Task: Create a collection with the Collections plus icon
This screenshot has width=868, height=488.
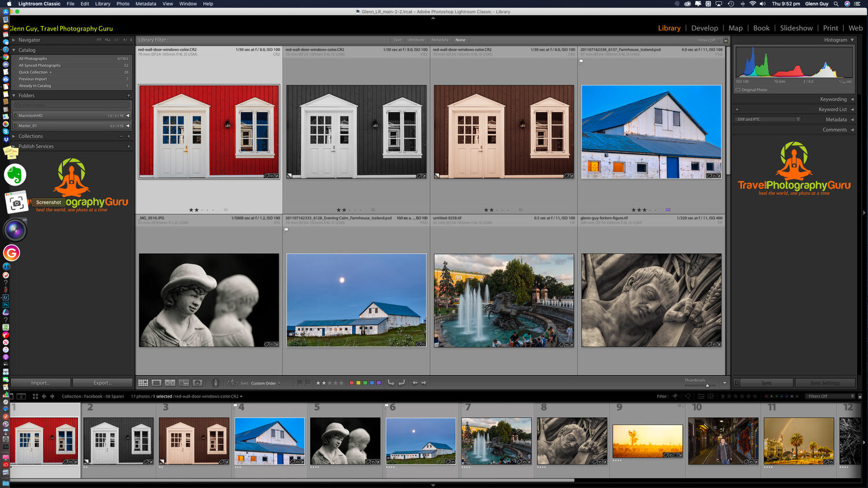Action: point(128,136)
